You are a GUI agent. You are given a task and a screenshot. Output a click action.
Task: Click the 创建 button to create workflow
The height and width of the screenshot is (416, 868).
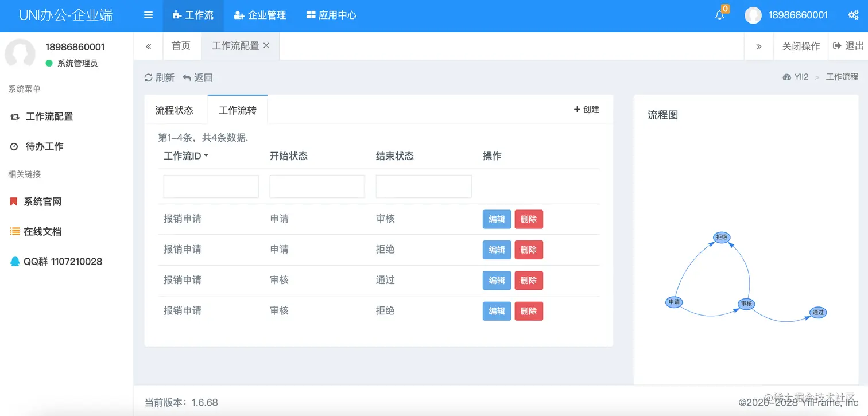[x=586, y=109]
